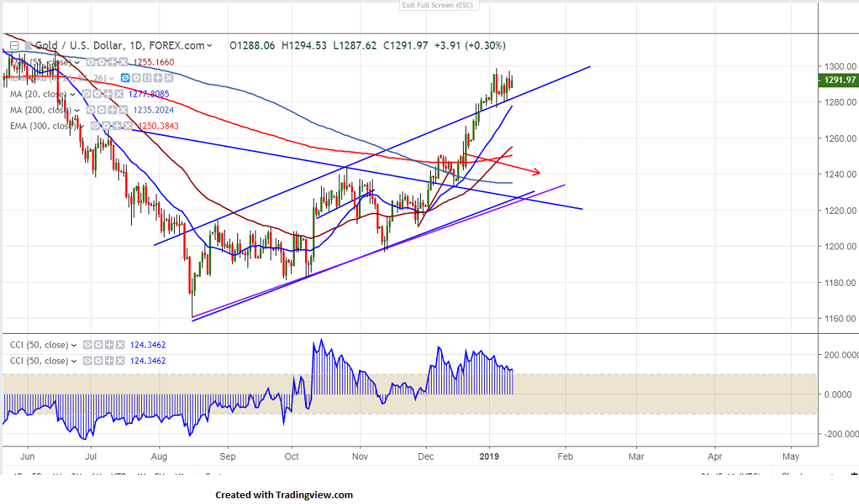Viewport: 859px width, 504px height.
Task: Click the 1160.00 label on the price axis
Action: (x=840, y=319)
